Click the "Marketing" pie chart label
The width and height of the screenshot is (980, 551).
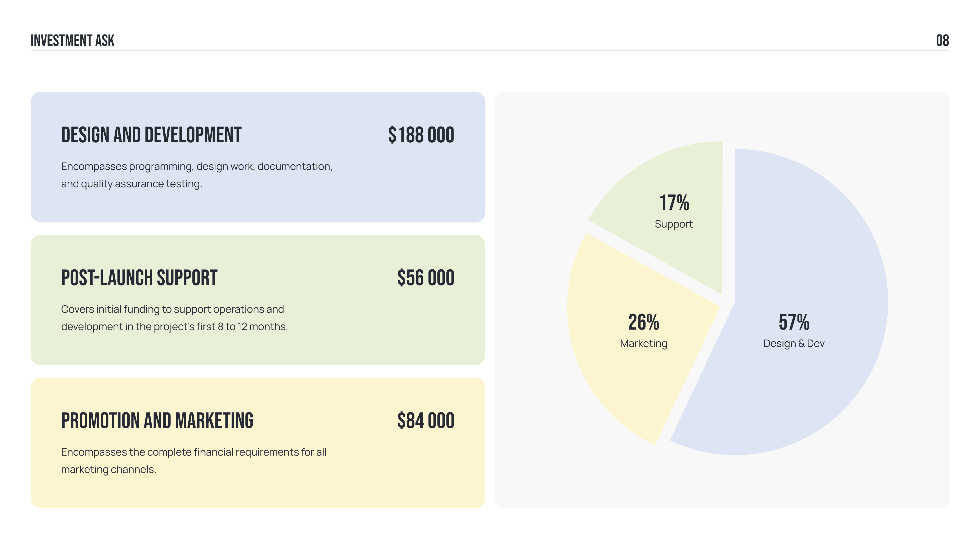(x=643, y=343)
